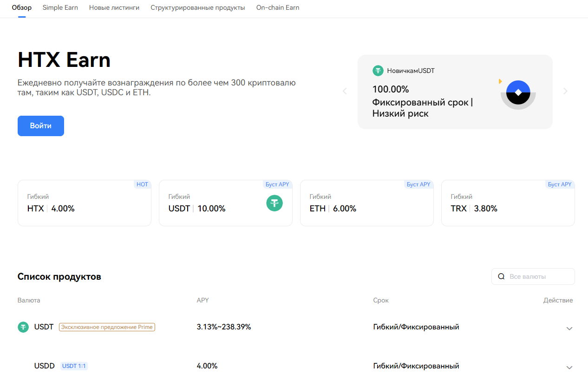The width and height of the screenshot is (588, 381).
Task: Open the ETH 6.00% flexible card
Action: pos(367,203)
